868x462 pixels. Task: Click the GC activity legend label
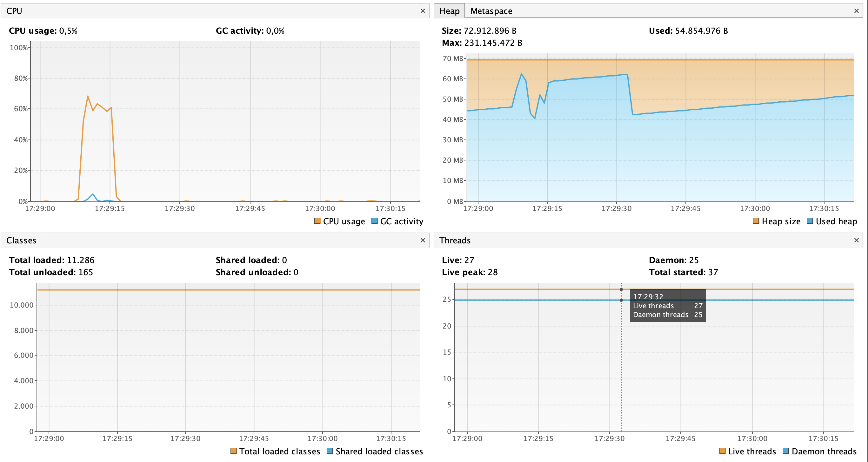coord(402,221)
